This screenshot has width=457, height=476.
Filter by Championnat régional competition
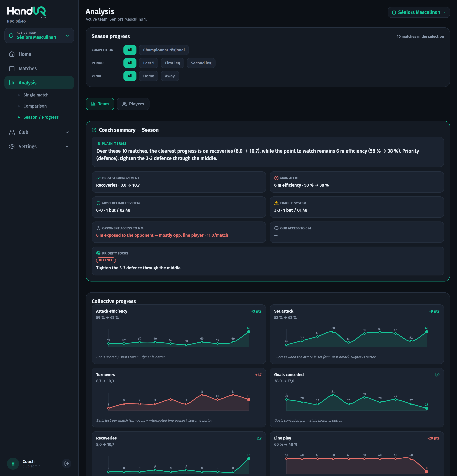tap(164, 50)
